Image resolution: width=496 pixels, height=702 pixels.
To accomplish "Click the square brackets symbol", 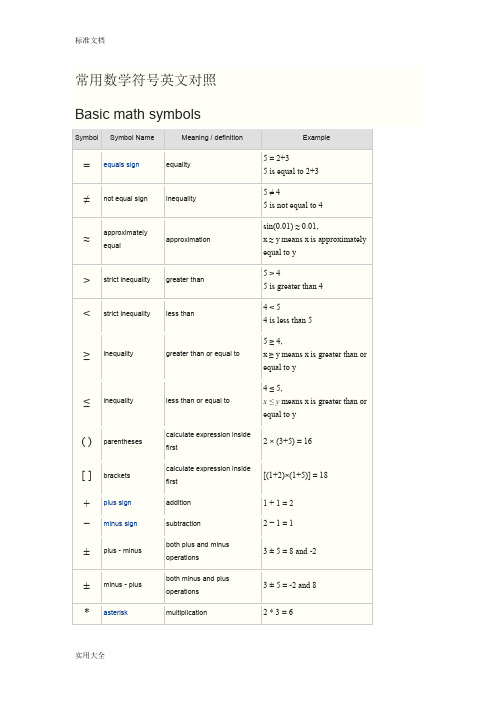I will coord(87,476).
